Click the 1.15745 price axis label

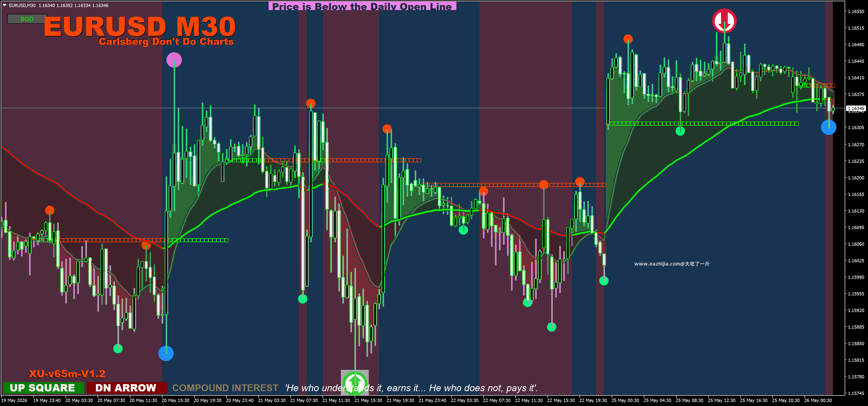pyautogui.click(x=856, y=393)
